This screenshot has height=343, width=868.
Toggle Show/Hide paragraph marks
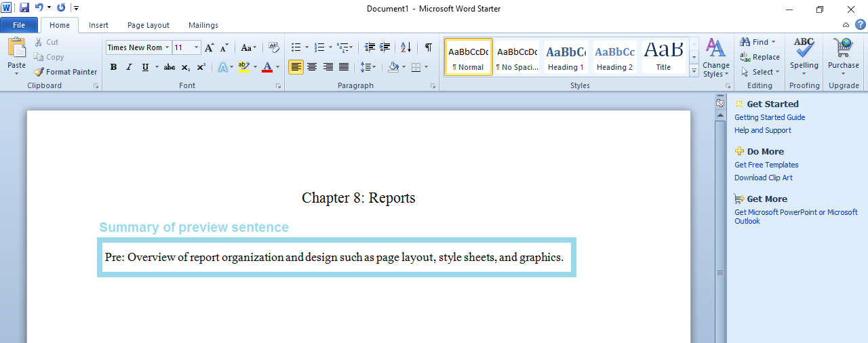[428, 47]
